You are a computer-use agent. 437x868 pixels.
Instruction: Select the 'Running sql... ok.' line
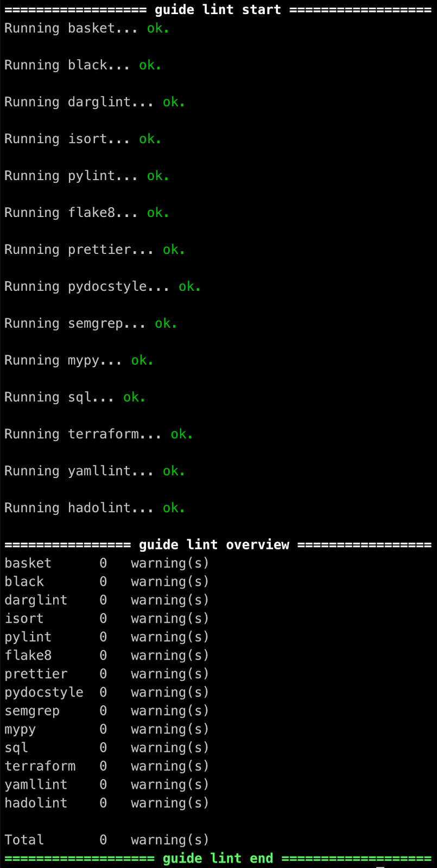[x=75, y=397]
